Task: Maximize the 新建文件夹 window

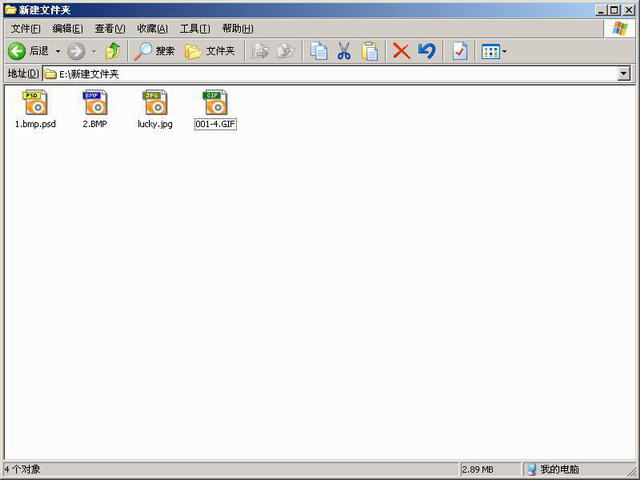Action: [x=614, y=10]
